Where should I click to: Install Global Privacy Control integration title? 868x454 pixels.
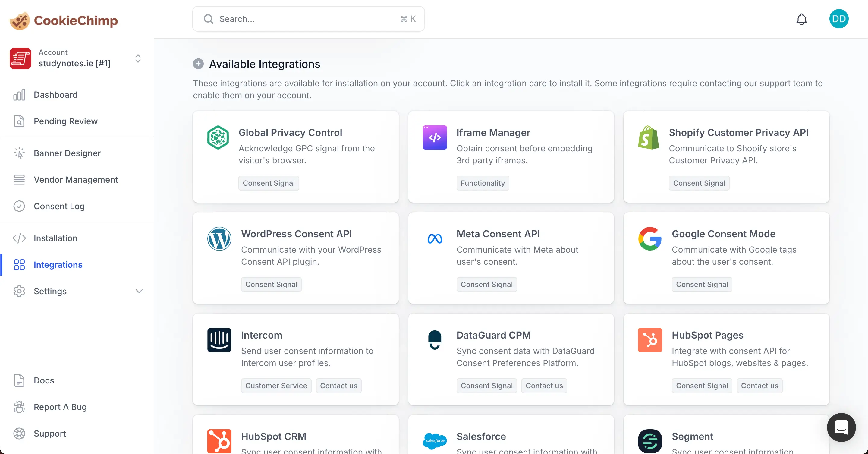[290, 132]
